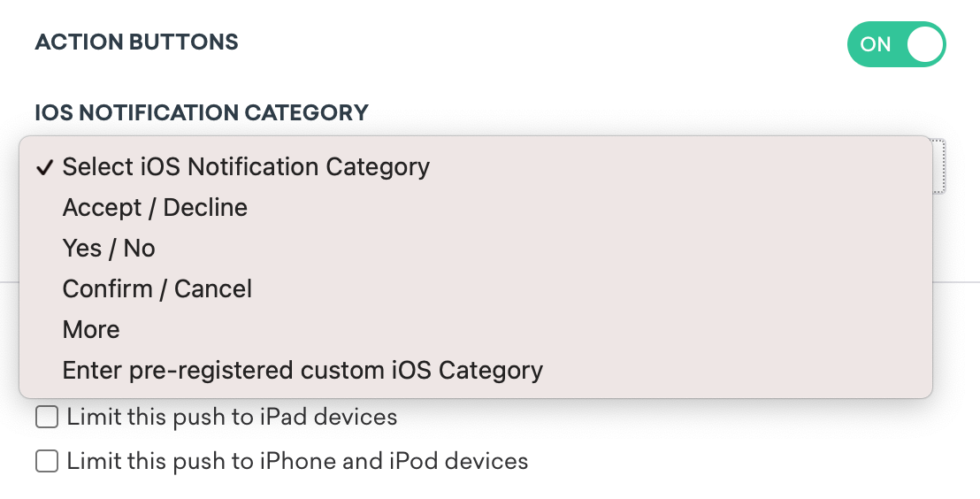Click "Limit this push to iPhone and iPod devices" text
This screenshot has width=980, height=499.
click(297, 461)
